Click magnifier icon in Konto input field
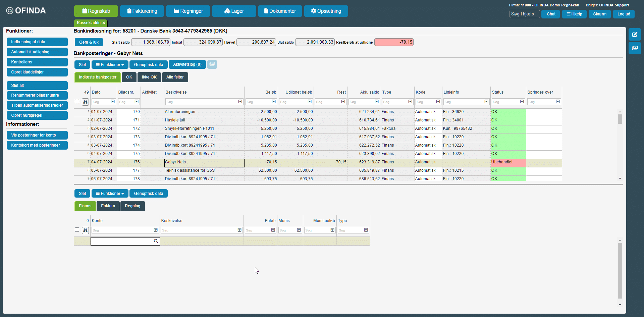The image size is (644, 317). coord(156,241)
